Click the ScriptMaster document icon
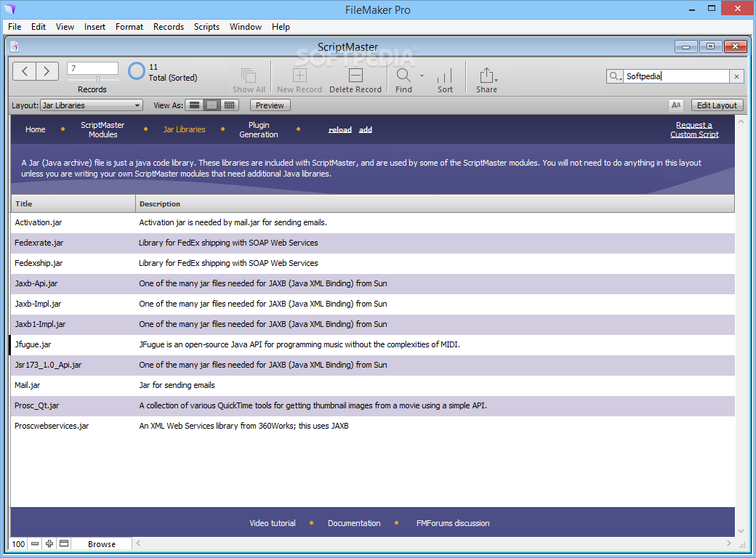756x558 pixels. tap(15, 46)
